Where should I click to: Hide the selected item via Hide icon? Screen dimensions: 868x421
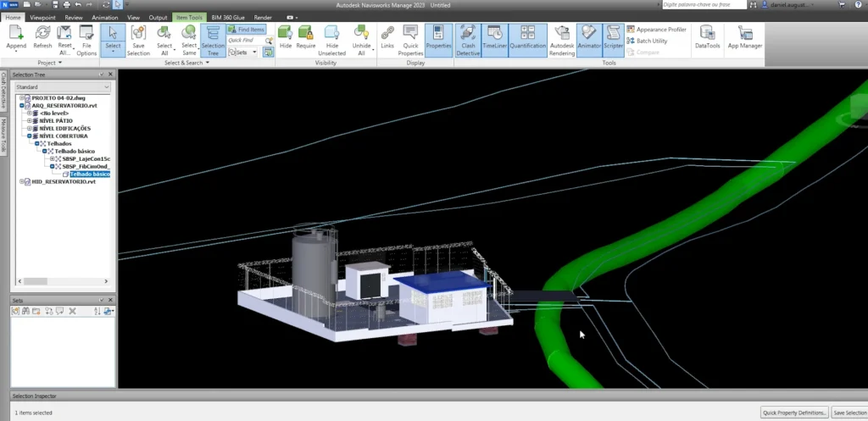pyautogui.click(x=285, y=38)
